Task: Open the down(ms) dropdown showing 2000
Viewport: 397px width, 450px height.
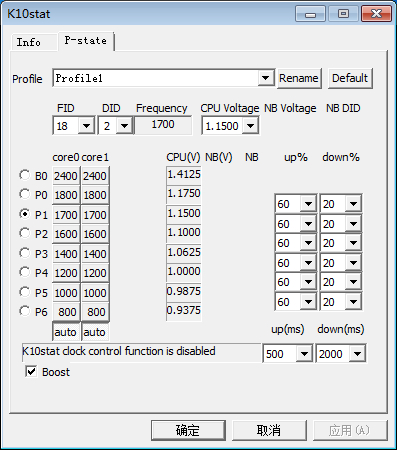Action: pyautogui.click(x=357, y=354)
